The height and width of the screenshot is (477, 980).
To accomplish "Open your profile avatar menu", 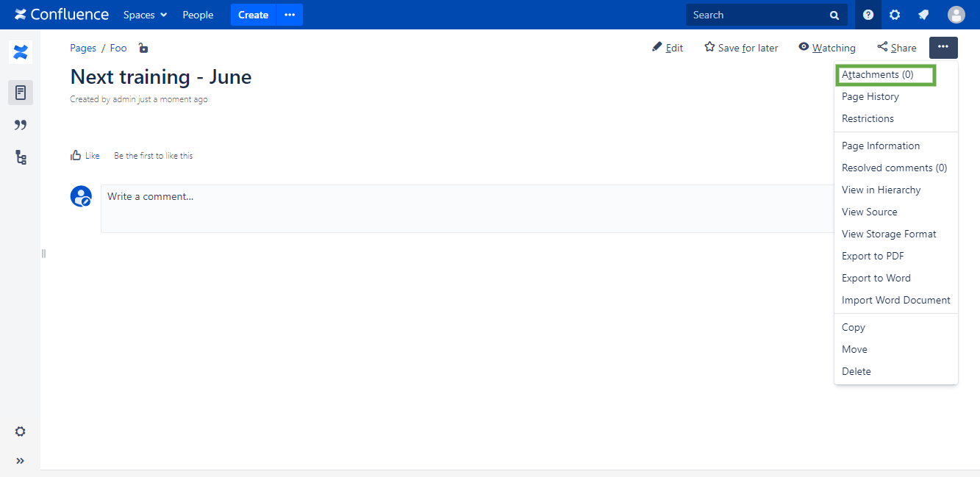I will [x=956, y=14].
